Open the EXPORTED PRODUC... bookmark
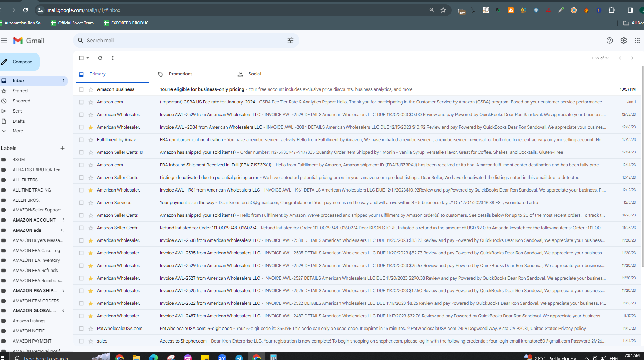The image size is (644, 360). click(x=128, y=23)
